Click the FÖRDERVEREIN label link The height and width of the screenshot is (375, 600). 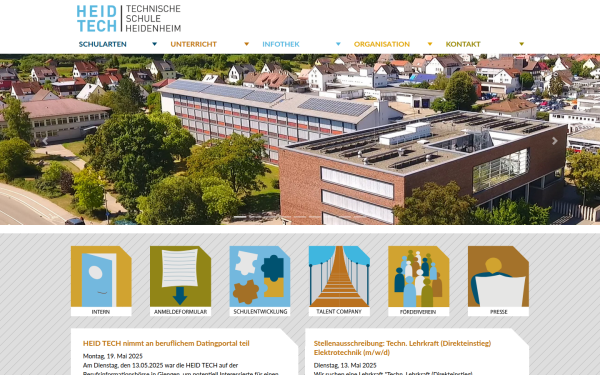click(x=418, y=312)
